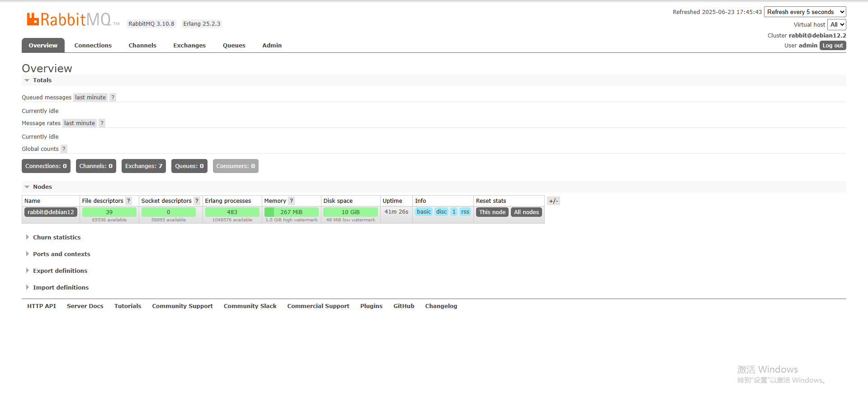Screen dimensions: 868x407
Task: Click the disc info tag
Action: 442,211
